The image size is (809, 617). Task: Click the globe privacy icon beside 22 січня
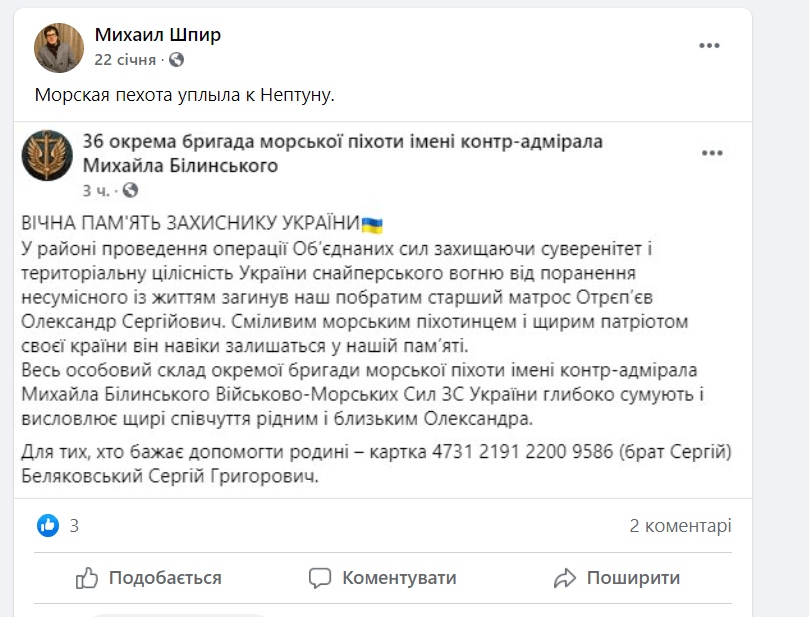tap(177, 60)
